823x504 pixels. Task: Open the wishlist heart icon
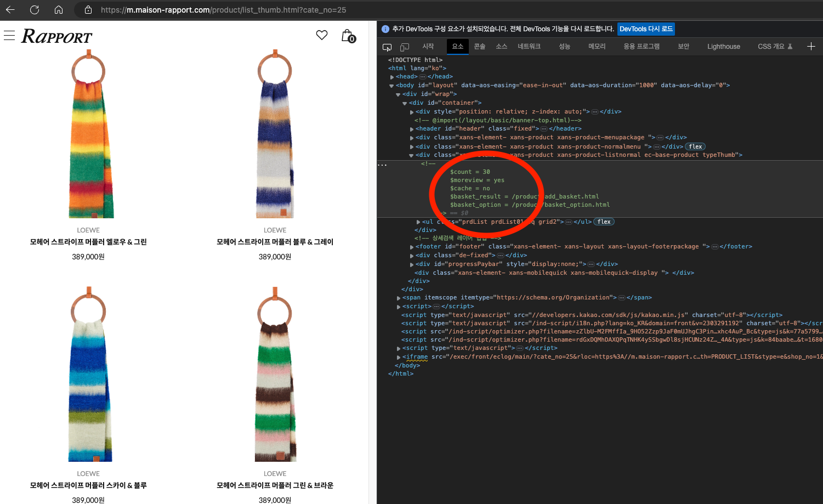[322, 35]
